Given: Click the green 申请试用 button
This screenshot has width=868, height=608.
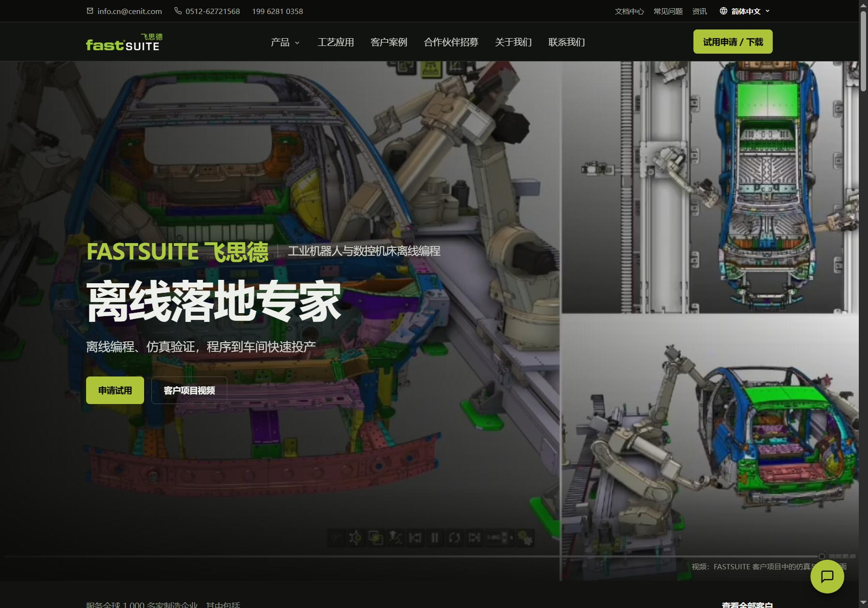Looking at the screenshot, I should [x=115, y=390].
